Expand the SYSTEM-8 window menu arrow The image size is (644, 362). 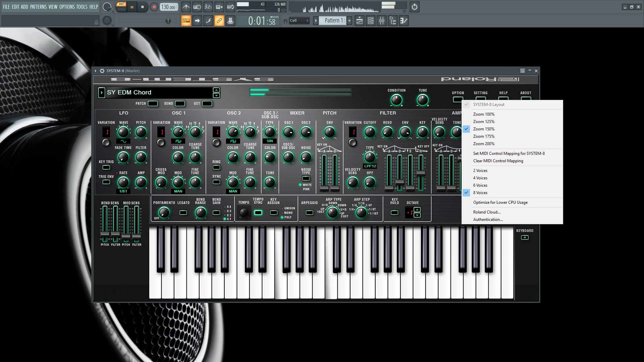coord(96,71)
